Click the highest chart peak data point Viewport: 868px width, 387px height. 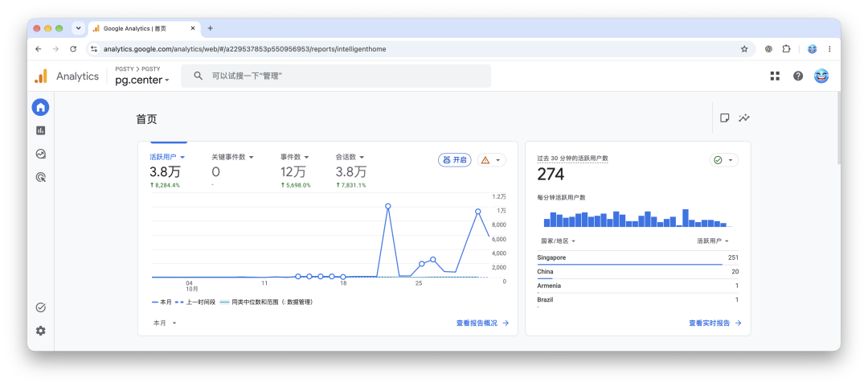388,206
